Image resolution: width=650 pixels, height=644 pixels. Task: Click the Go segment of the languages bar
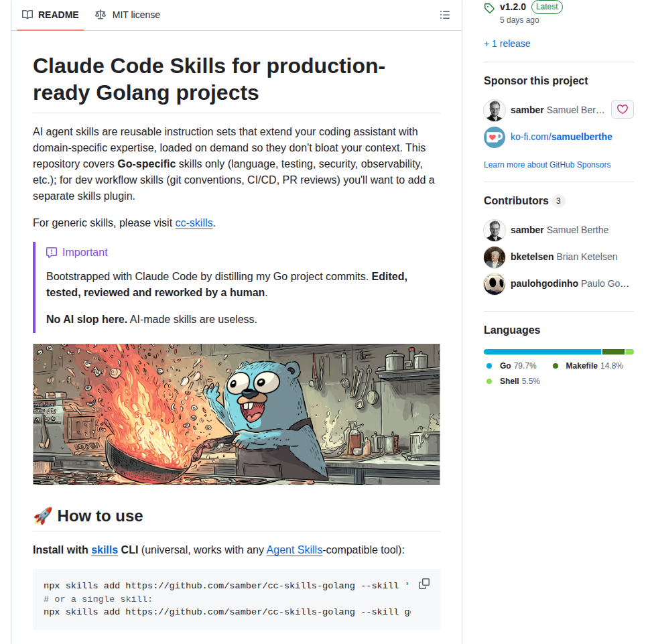tap(542, 352)
